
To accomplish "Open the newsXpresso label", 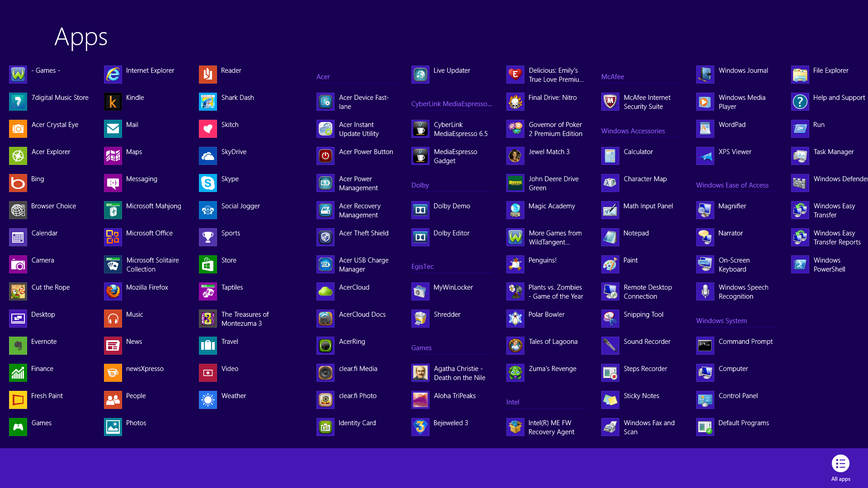I will coord(145,369).
